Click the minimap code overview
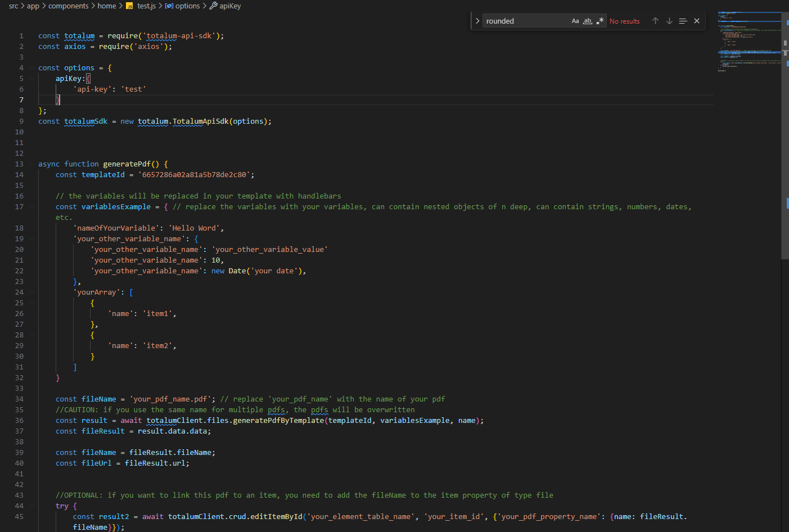Viewport: 789px width, 532px height. (x=749, y=42)
